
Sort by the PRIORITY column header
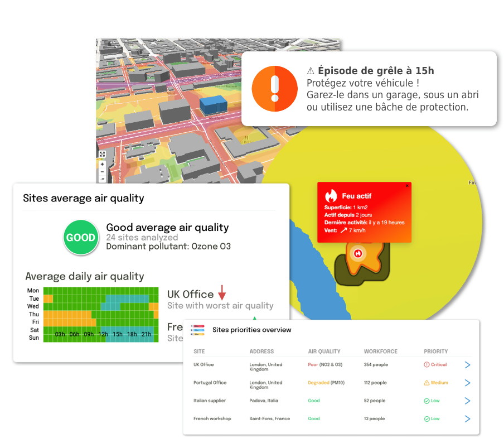[x=435, y=351]
